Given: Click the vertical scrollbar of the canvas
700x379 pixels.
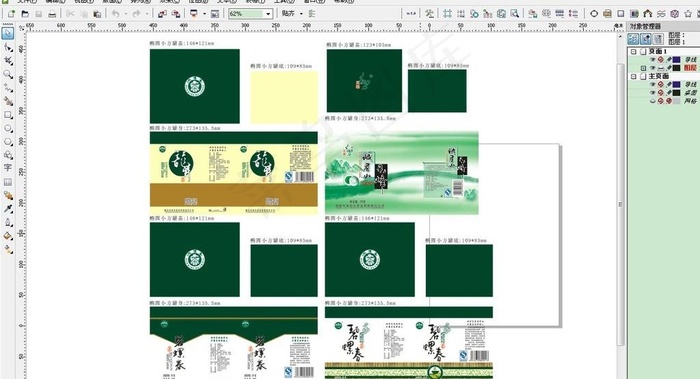Looking at the screenshot, I should click(x=621, y=204).
